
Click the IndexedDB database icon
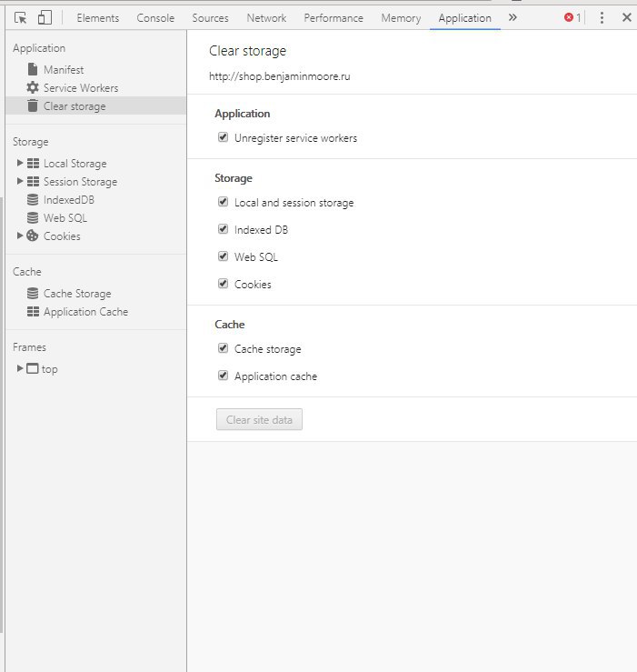[33, 200]
